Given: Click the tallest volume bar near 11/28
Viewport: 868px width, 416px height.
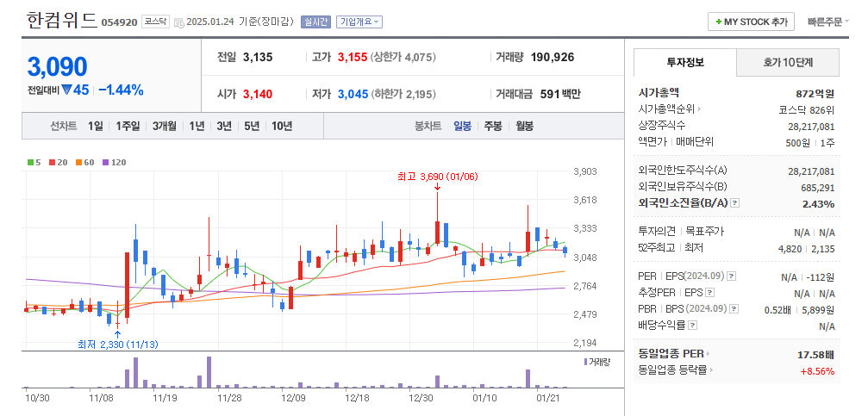Looking at the screenshot, I should [x=209, y=372].
